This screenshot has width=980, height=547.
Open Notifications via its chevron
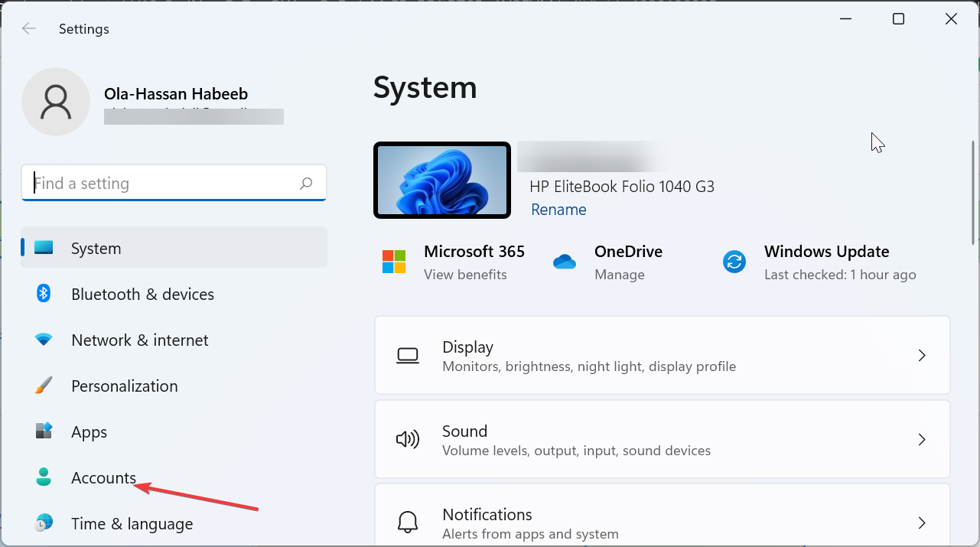pos(922,523)
